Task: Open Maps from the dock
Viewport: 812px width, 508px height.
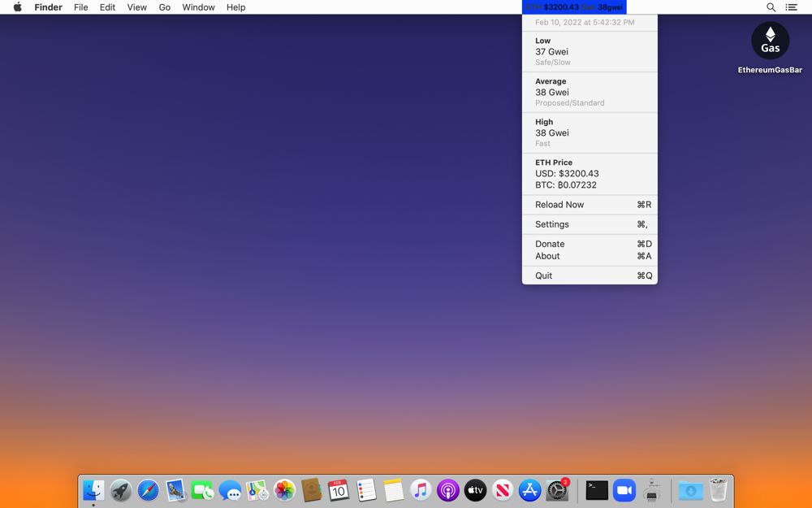Action: coord(257,490)
